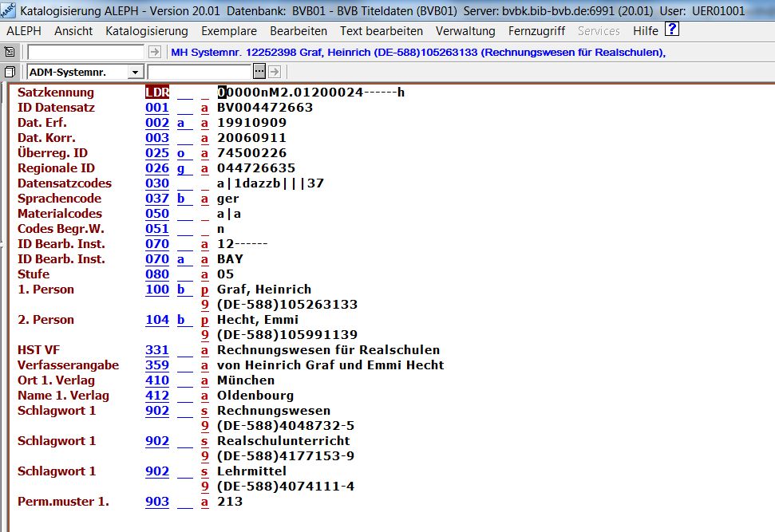Click the input field next to ADM-Systemnr. dropdown
Viewport: 775px width, 532px height.
coord(200,72)
